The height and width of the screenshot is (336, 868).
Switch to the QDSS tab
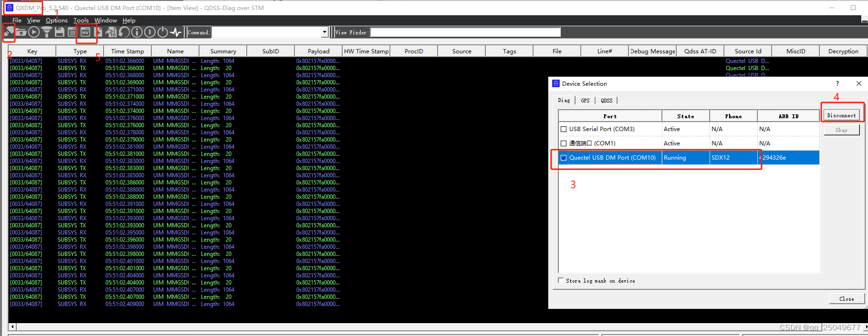(607, 101)
